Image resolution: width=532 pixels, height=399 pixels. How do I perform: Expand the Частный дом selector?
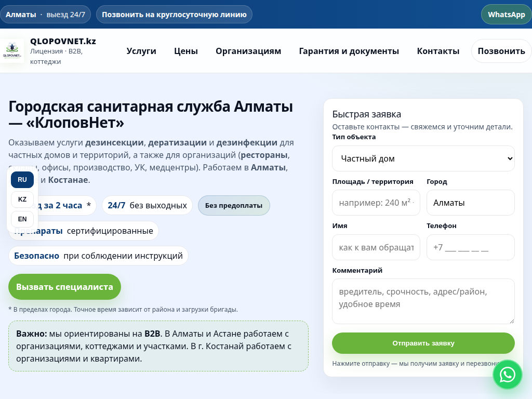pyautogui.click(x=423, y=158)
